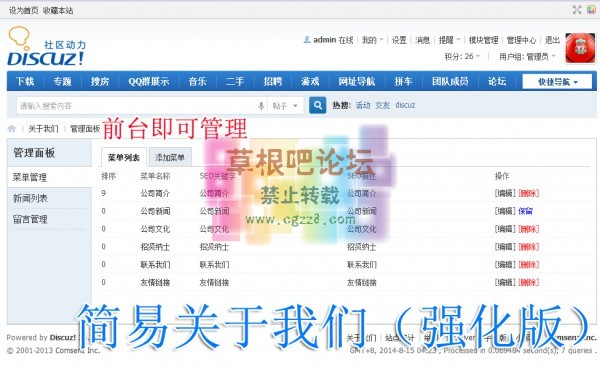Image resolution: width=600 pixels, height=371 pixels.
Task: Select 留言管理 in the sidebar
Action: click(x=30, y=219)
